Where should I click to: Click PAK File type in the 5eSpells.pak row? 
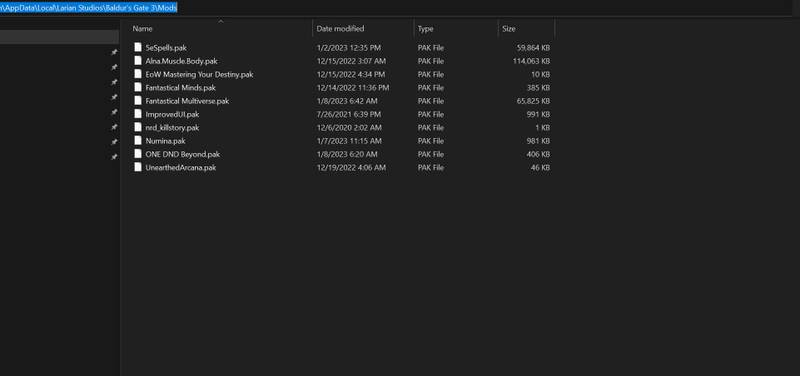(x=431, y=48)
